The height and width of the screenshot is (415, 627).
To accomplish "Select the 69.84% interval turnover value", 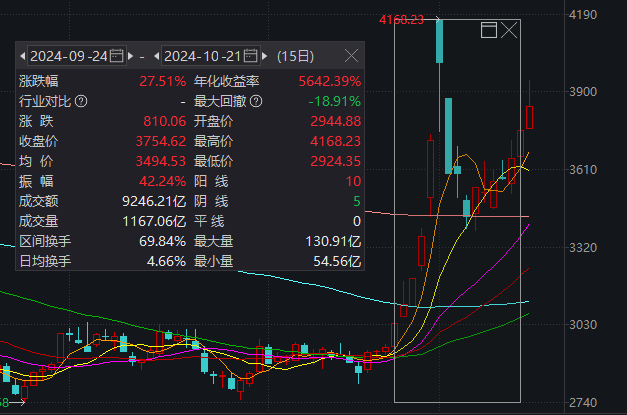I will 163,241.
